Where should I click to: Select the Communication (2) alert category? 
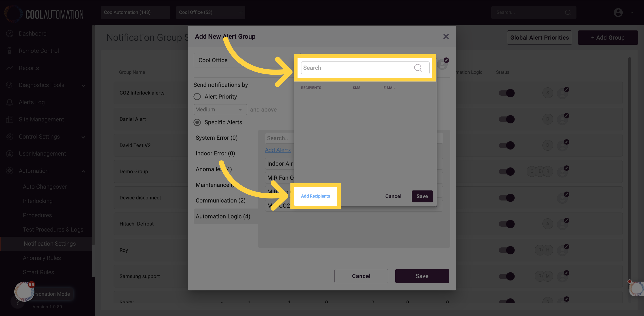220,201
